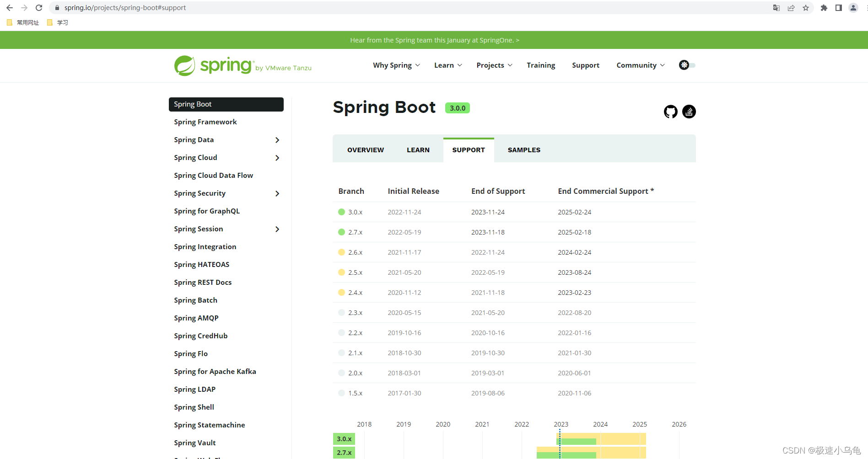Screen dimensions: 868x459
Task: Click the Spring leaf logo
Action: [x=185, y=66]
